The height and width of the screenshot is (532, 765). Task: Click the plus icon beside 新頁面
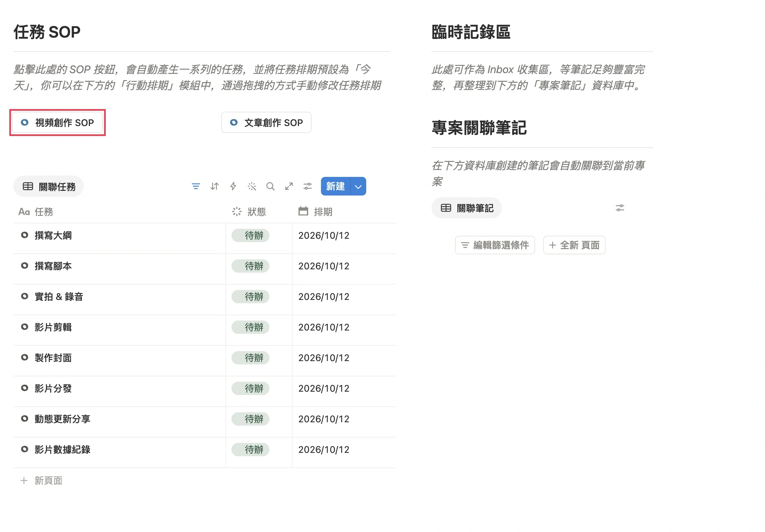pyautogui.click(x=24, y=480)
